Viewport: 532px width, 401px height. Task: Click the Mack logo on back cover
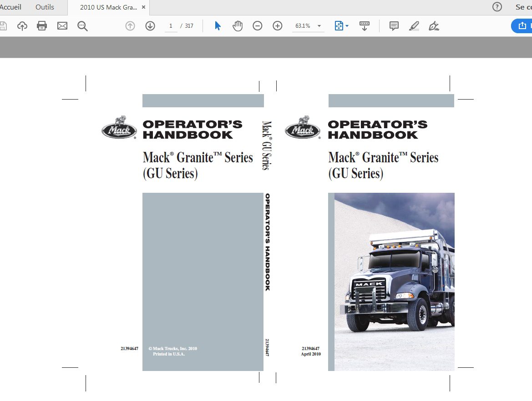coord(119,127)
